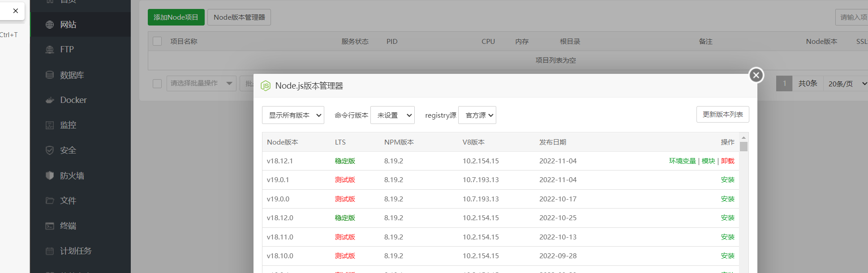Screen dimensions: 868x273
Task: Open the 数据库 sidebar menu
Action: coord(81,75)
